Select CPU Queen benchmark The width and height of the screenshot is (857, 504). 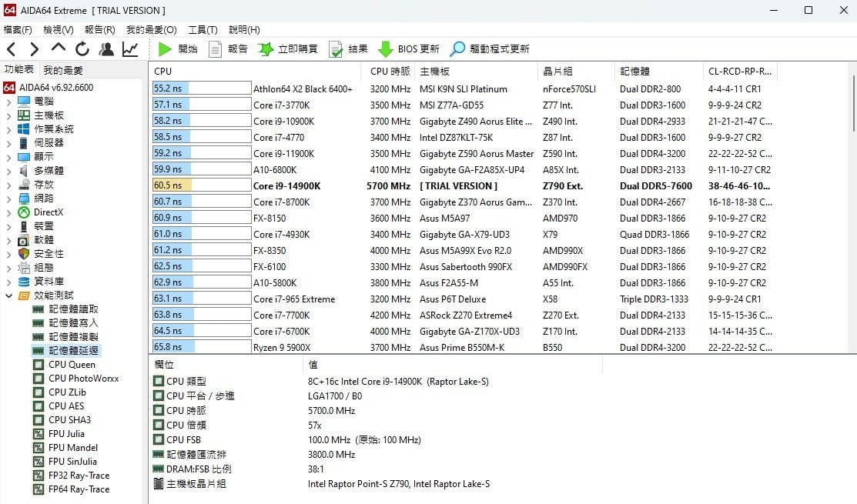(x=72, y=364)
